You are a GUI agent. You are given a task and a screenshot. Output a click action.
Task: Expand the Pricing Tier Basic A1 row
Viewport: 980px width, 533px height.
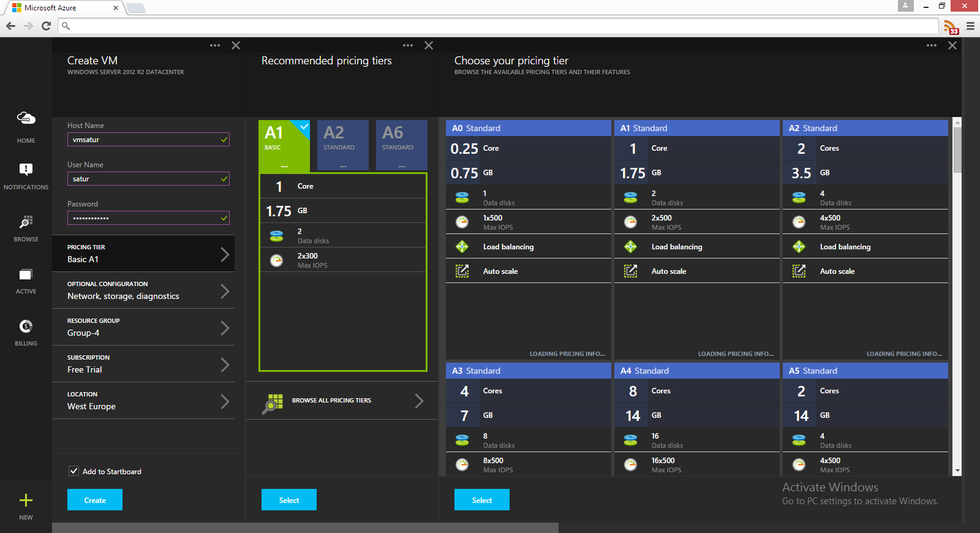pos(143,254)
